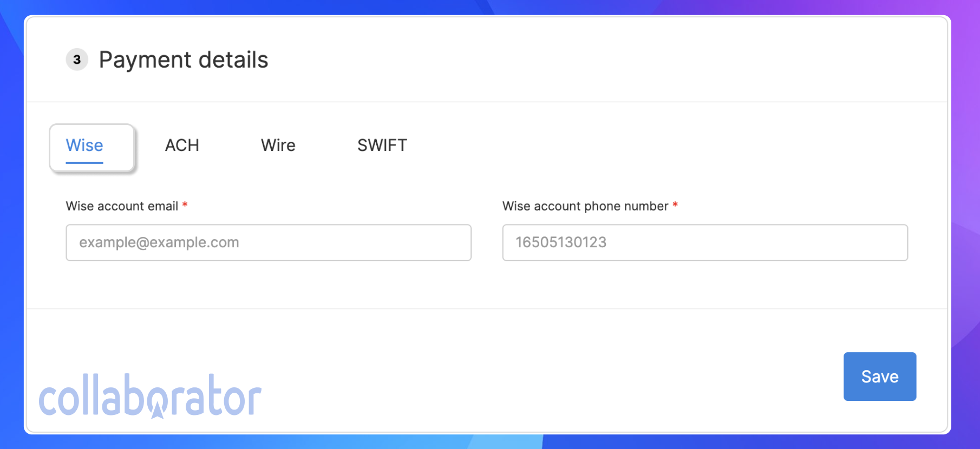Click the Wise account email label
Screen dimensions: 980x449
point(122,206)
